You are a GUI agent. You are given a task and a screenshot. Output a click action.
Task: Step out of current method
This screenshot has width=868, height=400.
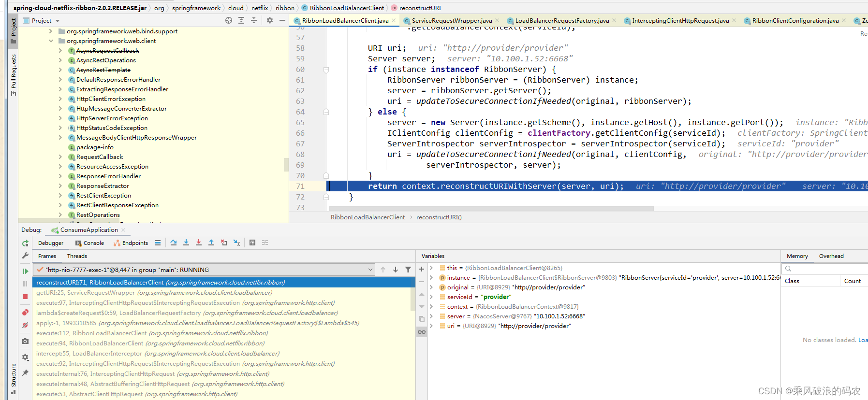tap(211, 243)
